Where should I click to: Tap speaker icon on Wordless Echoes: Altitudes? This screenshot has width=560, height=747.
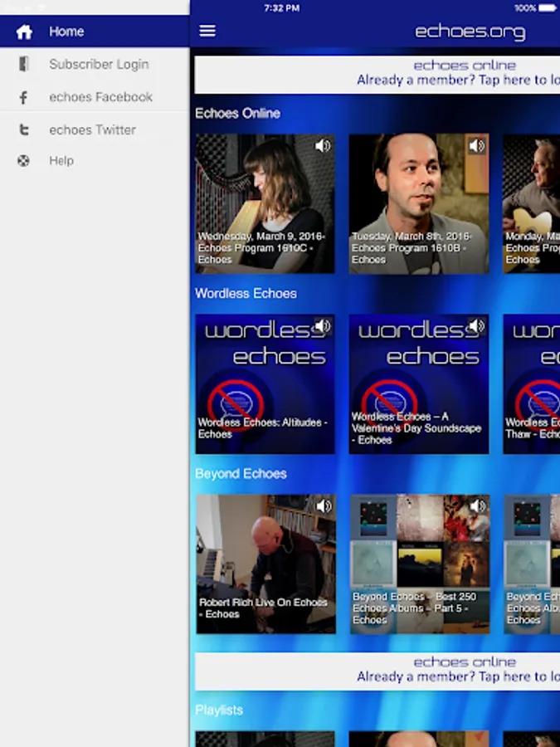pyautogui.click(x=323, y=326)
